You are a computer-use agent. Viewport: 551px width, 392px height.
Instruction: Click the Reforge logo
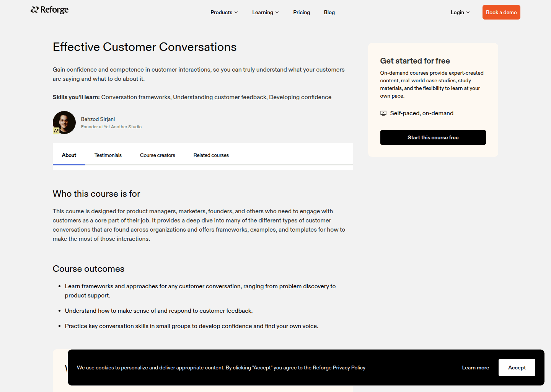[x=49, y=10]
